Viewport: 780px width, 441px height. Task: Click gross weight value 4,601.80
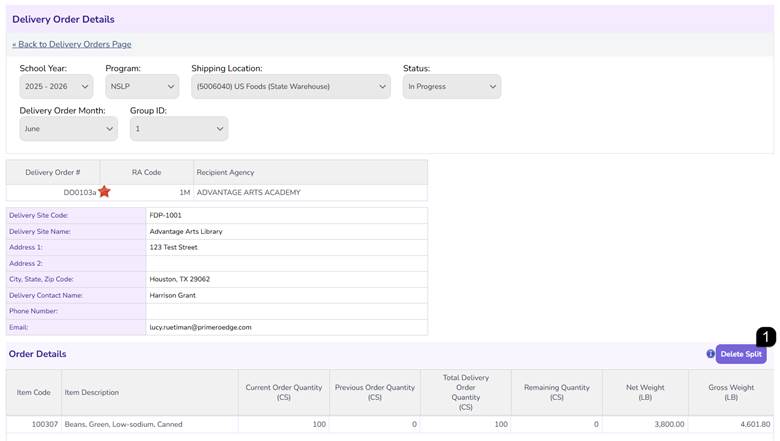pos(755,424)
